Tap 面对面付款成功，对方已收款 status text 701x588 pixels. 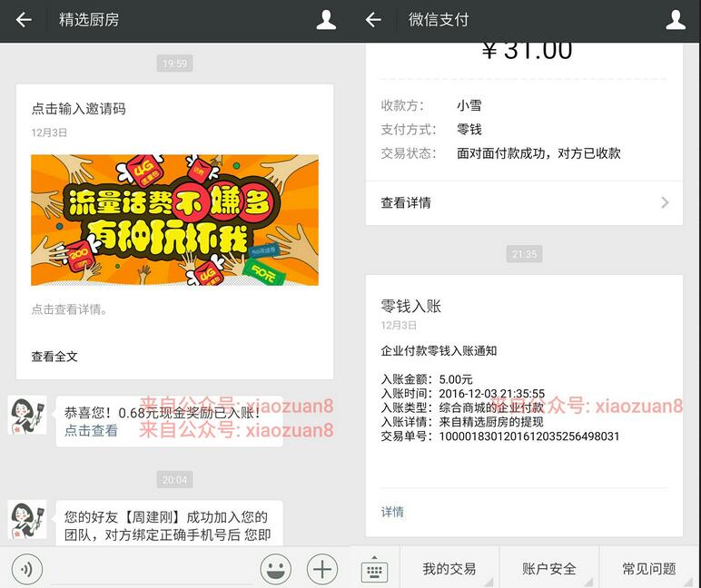(x=538, y=153)
